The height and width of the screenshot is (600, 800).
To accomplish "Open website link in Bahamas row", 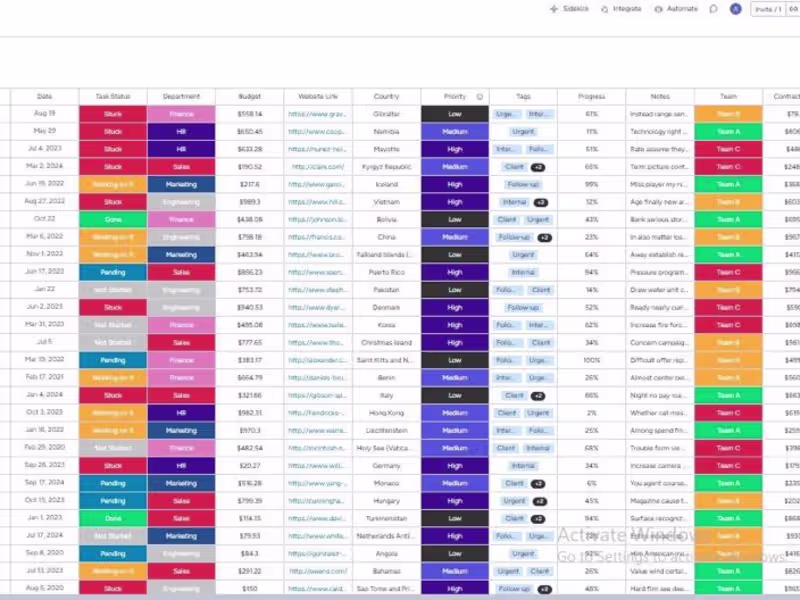I will pyautogui.click(x=318, y=571).
